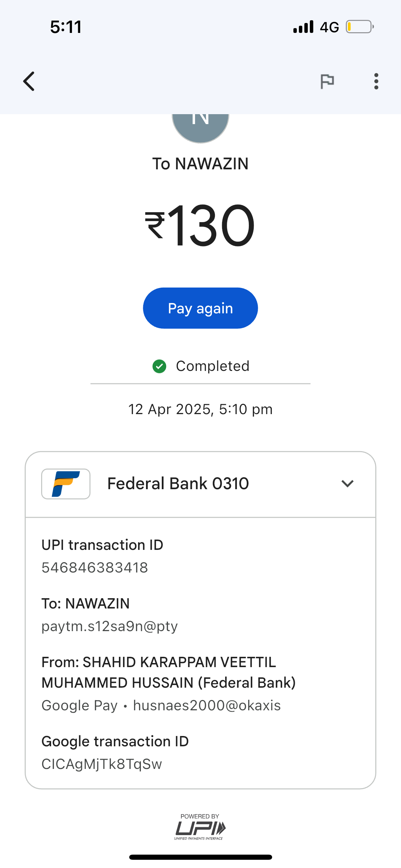Tap the home indicator bar
Viewport: 401px width, 868px height.
200,857
